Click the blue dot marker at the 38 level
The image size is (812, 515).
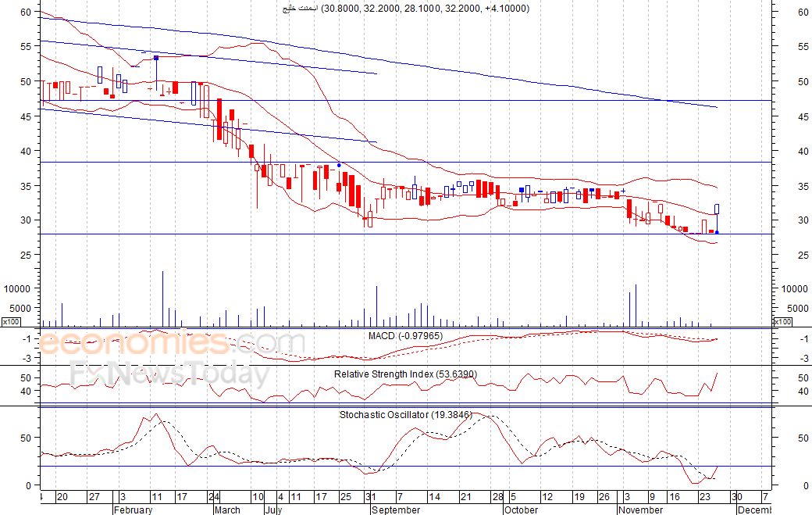pos(339,165)
